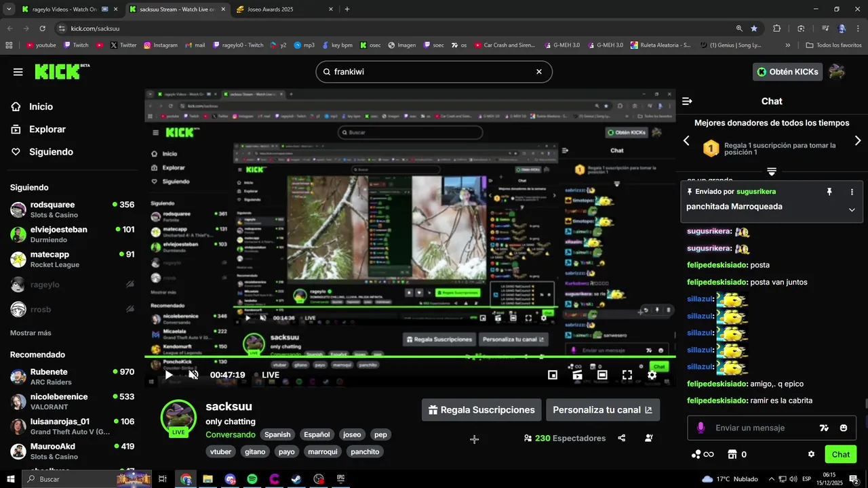
Task: Open elviejoesteban channel in sidebar
Action: [72, 235]
